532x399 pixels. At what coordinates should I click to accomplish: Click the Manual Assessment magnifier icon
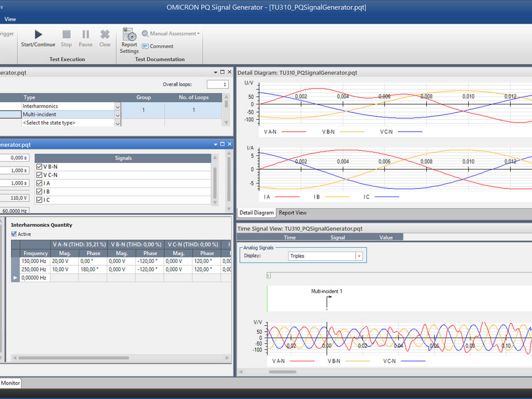click(145, 33)
